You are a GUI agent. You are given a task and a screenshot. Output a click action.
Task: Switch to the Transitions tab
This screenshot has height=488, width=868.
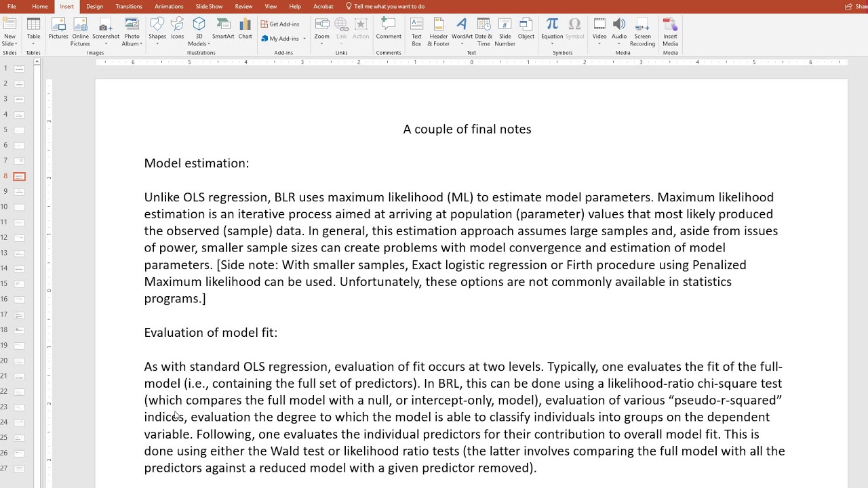pos(129,6)
